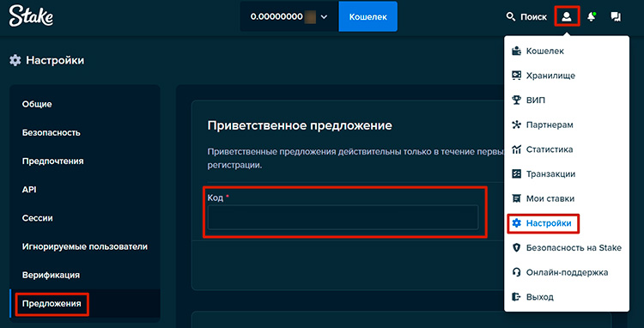Click the vault icon beside Хранилище

click(x=516, y=76)
